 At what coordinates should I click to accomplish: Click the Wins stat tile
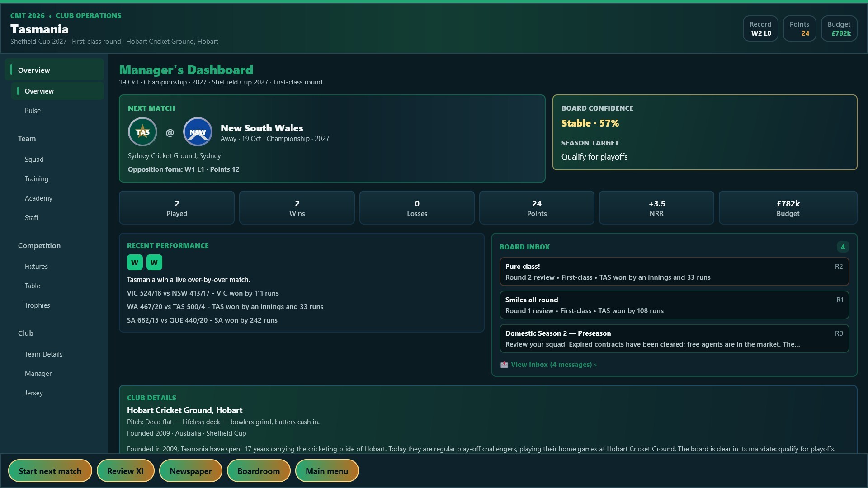point(297,208)
